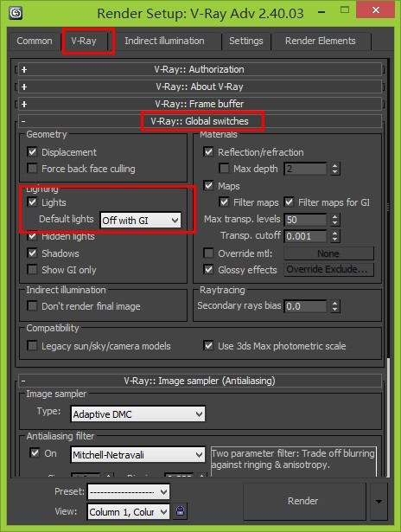Toggle the Maps checkbox

point(208,186)
